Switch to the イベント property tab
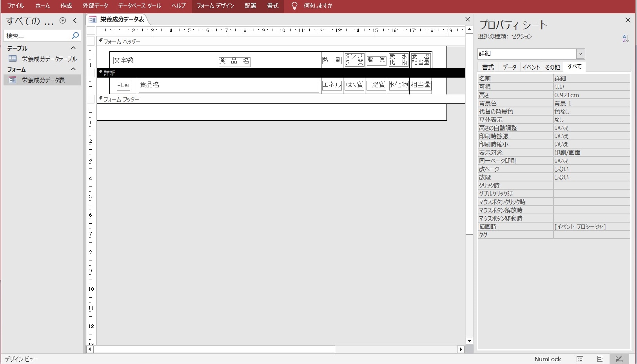This screenshot has width=637, height=364. tap(531, 67)
